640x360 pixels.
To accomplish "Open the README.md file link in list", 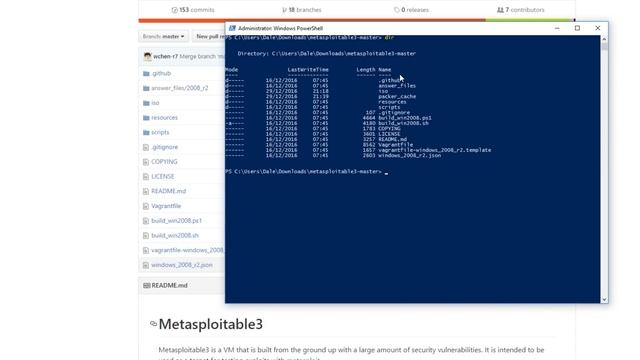I will [169, 191].
